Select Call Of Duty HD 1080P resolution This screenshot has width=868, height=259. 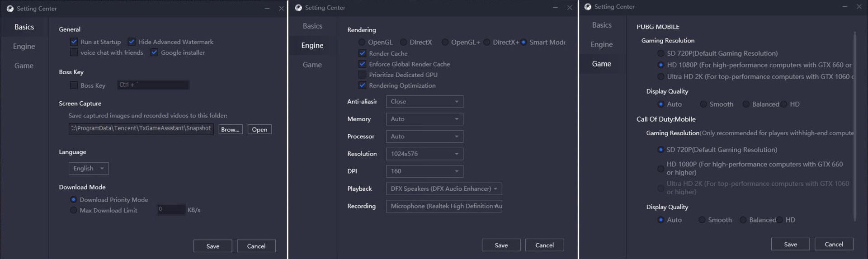[661, 169]
